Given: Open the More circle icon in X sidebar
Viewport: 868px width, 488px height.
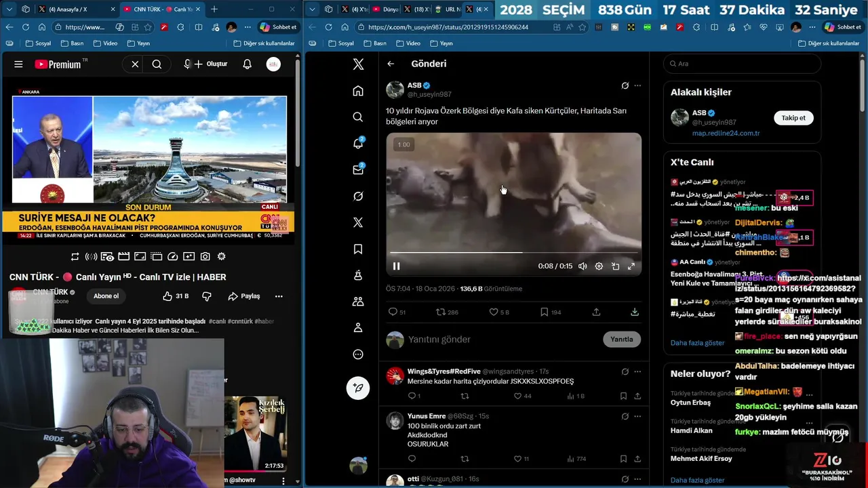Looking at the screenshot, I should point(358,354).
